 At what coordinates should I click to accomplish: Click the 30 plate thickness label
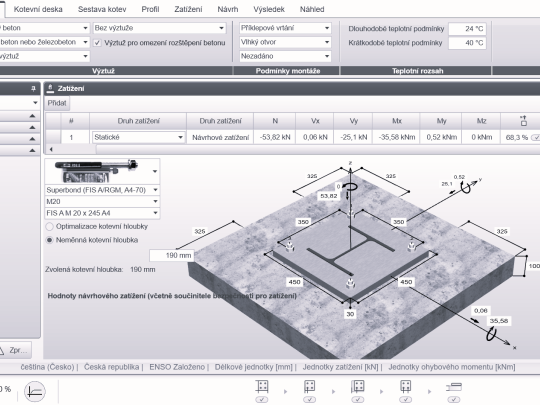point(350,314)
